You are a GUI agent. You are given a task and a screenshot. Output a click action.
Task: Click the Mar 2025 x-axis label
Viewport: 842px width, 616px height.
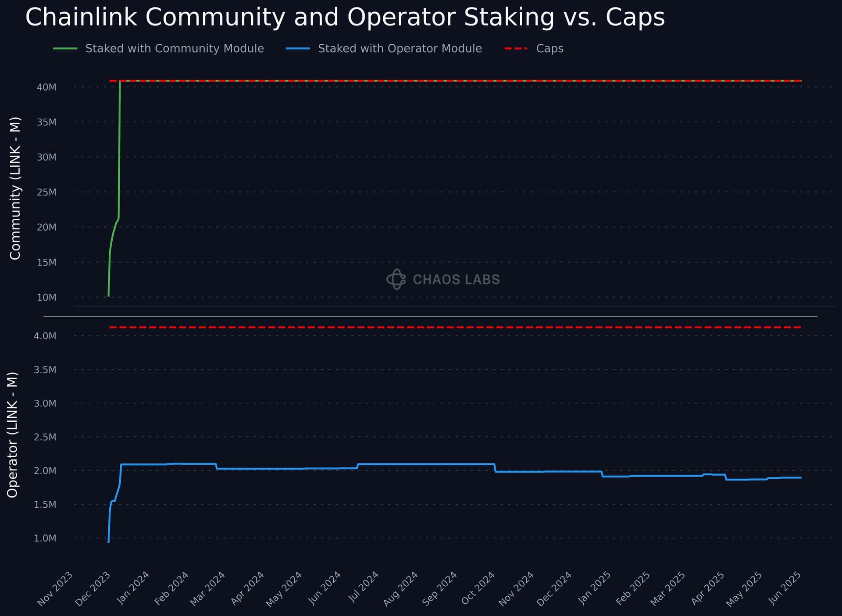[667, 589]
